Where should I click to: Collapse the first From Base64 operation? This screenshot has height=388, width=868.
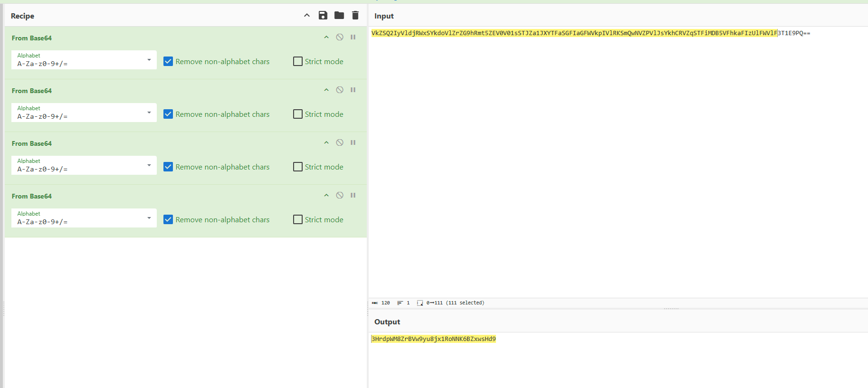coord(326,37)
